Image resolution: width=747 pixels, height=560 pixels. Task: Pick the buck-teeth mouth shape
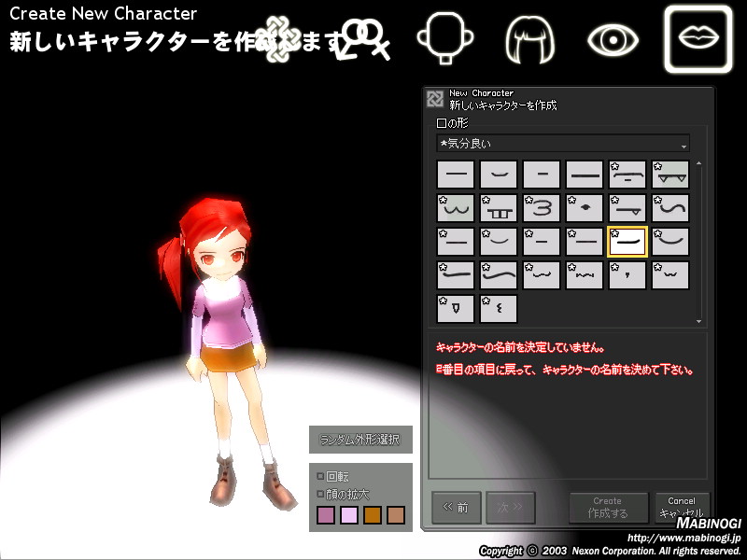pyautogui.click(x=499, y=208)
